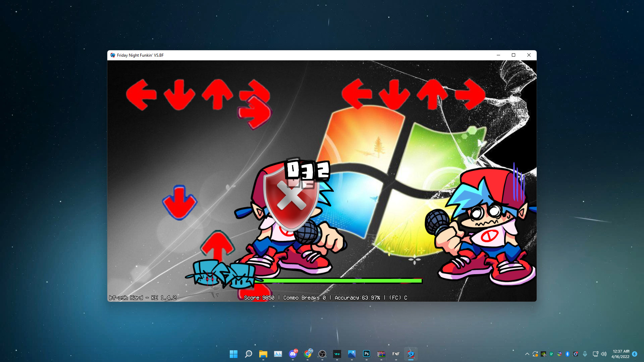Image resolution: width=644 pixels, height=362 pixels.
Task: Open the Photos app from the taskbar
Action: click(352, 354)
